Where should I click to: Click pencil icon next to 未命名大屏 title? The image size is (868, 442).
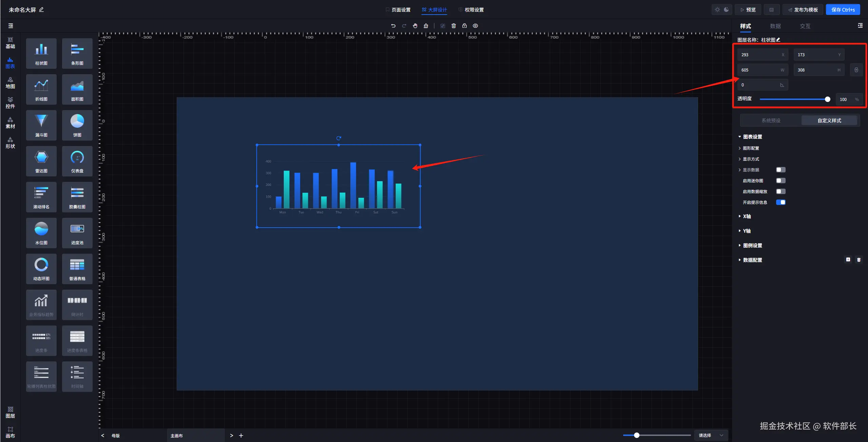[41, 9]
